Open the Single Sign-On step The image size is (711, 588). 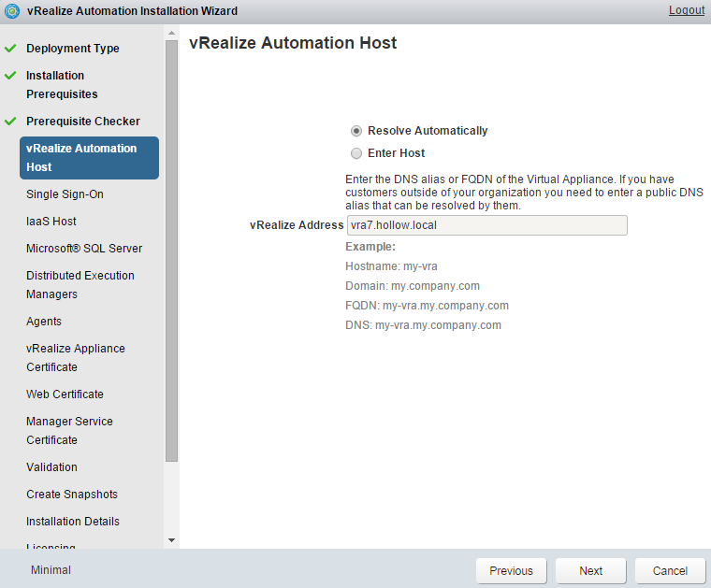pyautogui.click(x=65, y=194)
